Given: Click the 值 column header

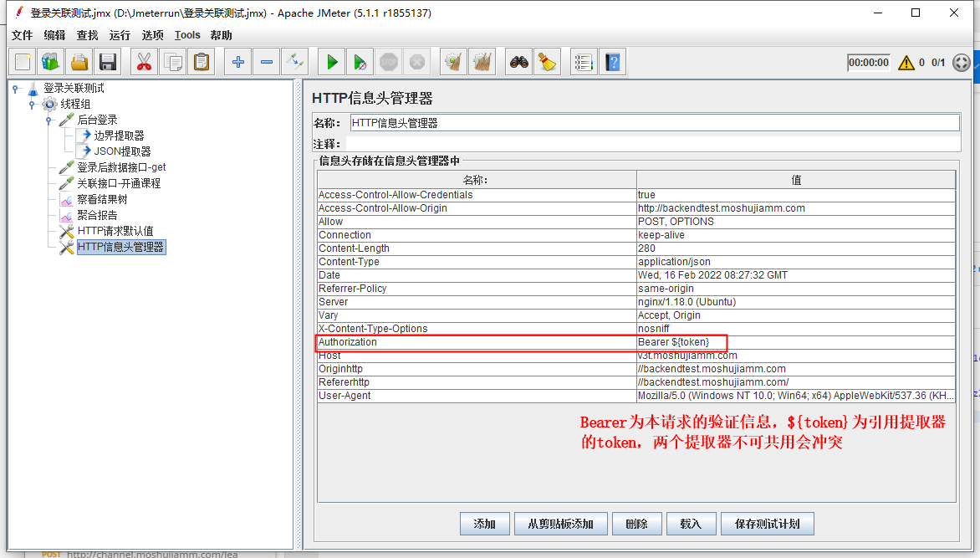Looking at the screenshot, I should coord(796,180).
